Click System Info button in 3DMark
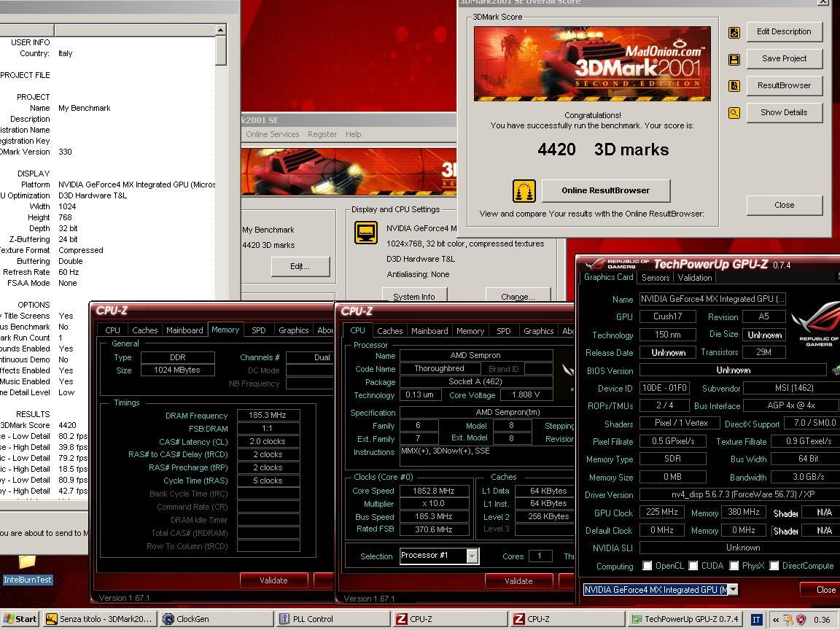Viewport: 840px width, 630px height. point(413,296)
